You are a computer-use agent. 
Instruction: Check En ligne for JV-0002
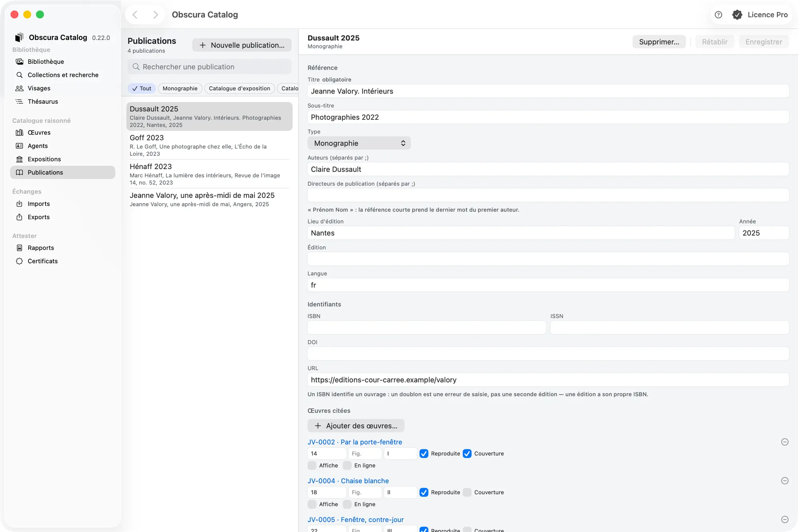(x=347, y=465)
